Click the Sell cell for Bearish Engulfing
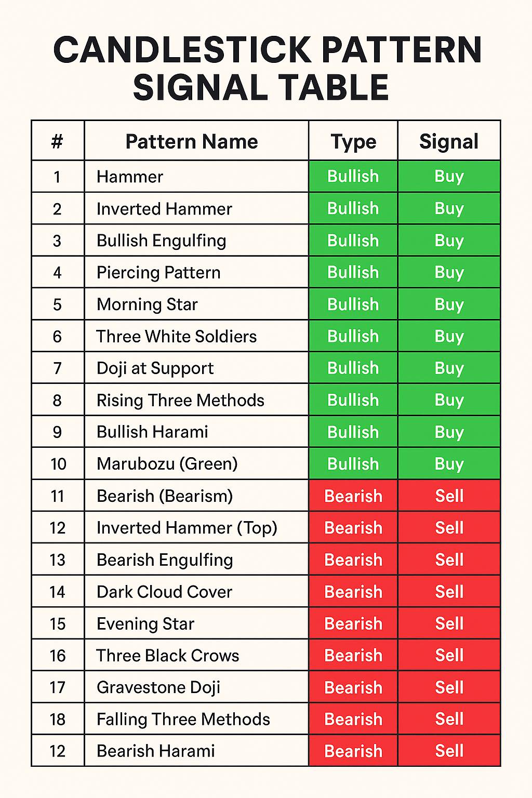 pyautogui.click(x=449, y=560)
